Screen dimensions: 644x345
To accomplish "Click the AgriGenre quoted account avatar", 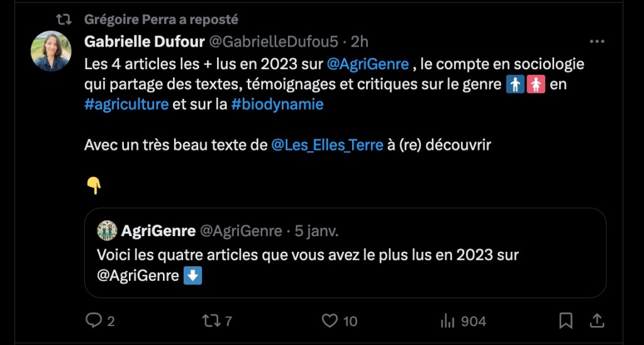I will pyautogui.click(x=107, y=231).
